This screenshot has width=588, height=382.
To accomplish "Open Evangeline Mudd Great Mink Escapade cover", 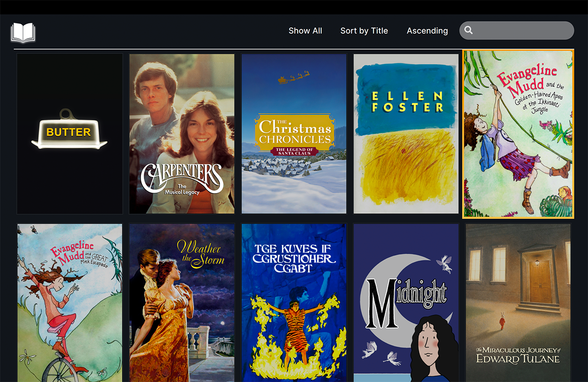I will click(x=70, y=303).
